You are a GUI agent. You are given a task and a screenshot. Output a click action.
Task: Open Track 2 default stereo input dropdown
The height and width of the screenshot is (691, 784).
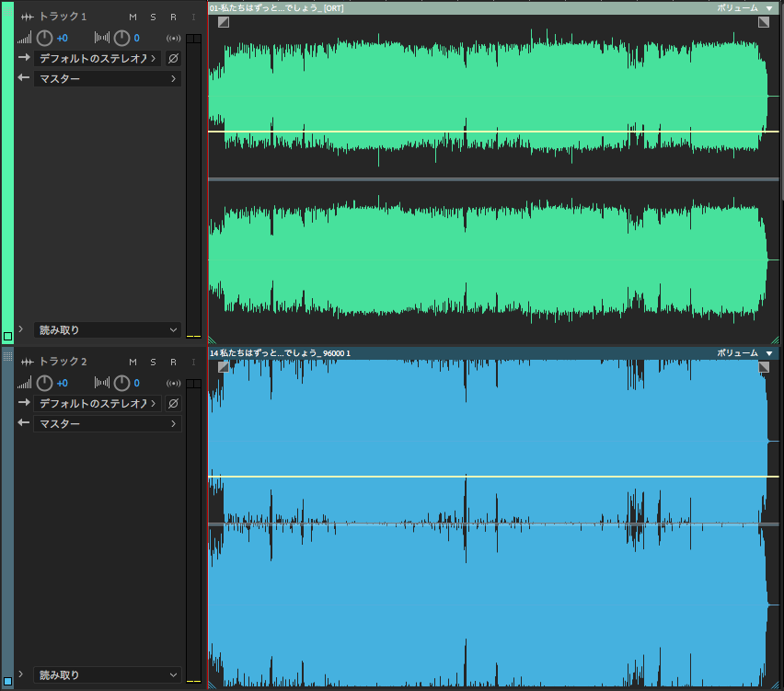pos(98,404)
